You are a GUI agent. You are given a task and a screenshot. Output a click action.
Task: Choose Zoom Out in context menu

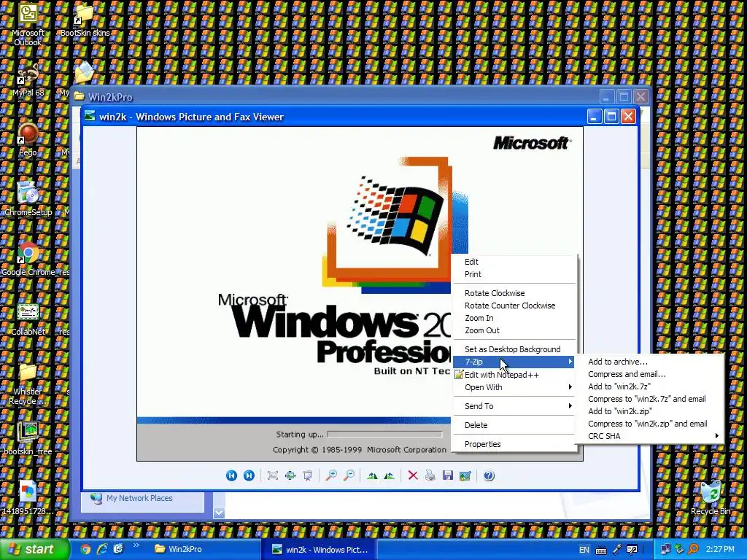click(x=514, y=330)
